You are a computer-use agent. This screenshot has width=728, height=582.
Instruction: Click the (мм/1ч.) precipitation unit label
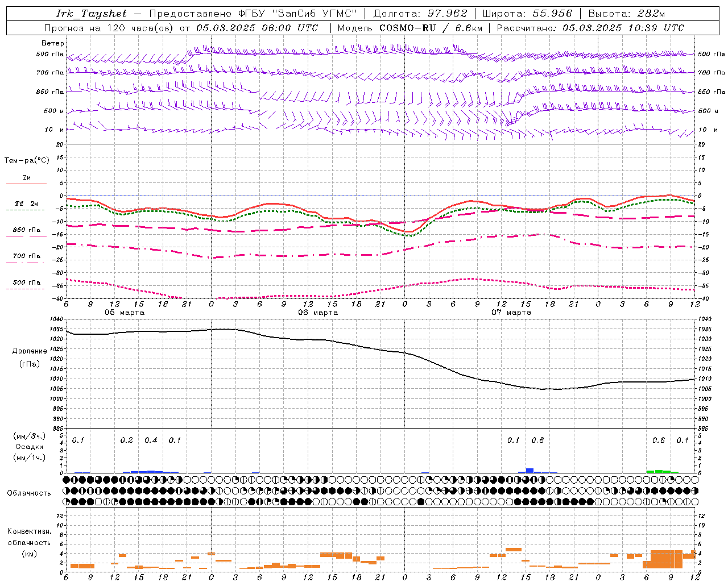pos(29,458)
